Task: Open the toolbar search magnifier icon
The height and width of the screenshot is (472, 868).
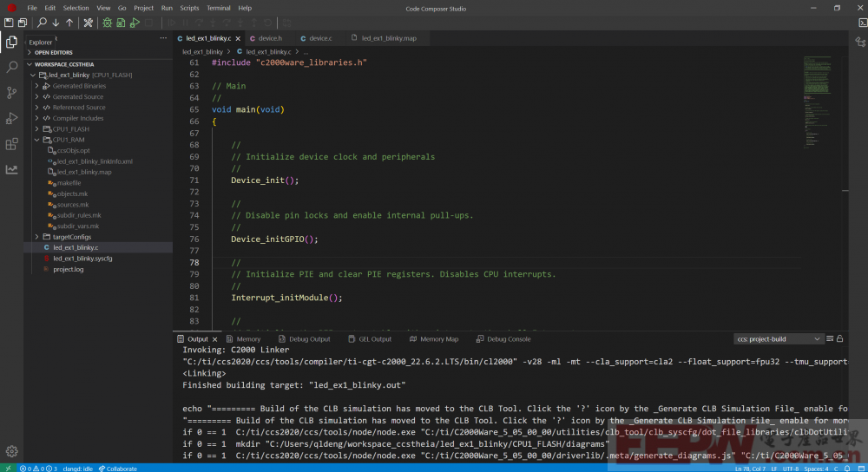Action: pyautogui.click(x=42, y=23)
